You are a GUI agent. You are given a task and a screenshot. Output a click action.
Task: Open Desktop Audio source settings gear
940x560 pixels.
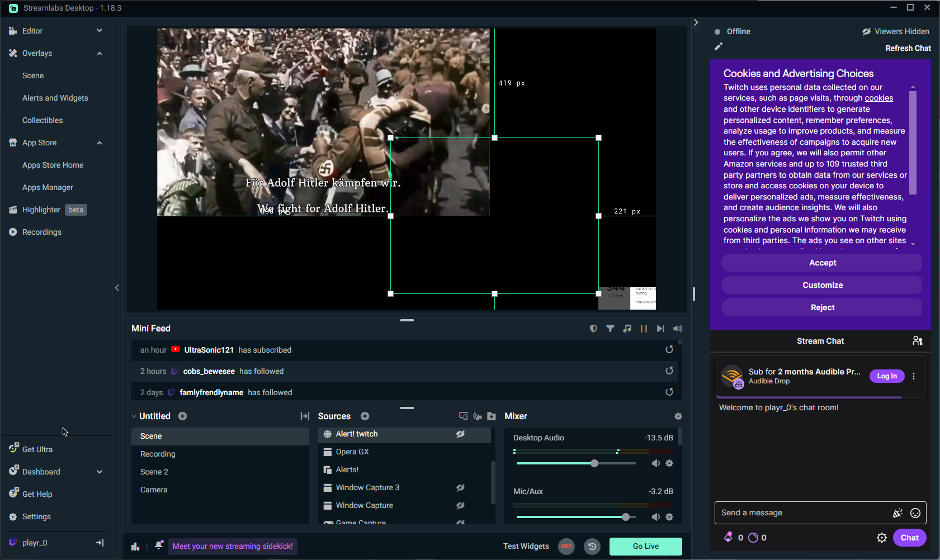[669, 463]
